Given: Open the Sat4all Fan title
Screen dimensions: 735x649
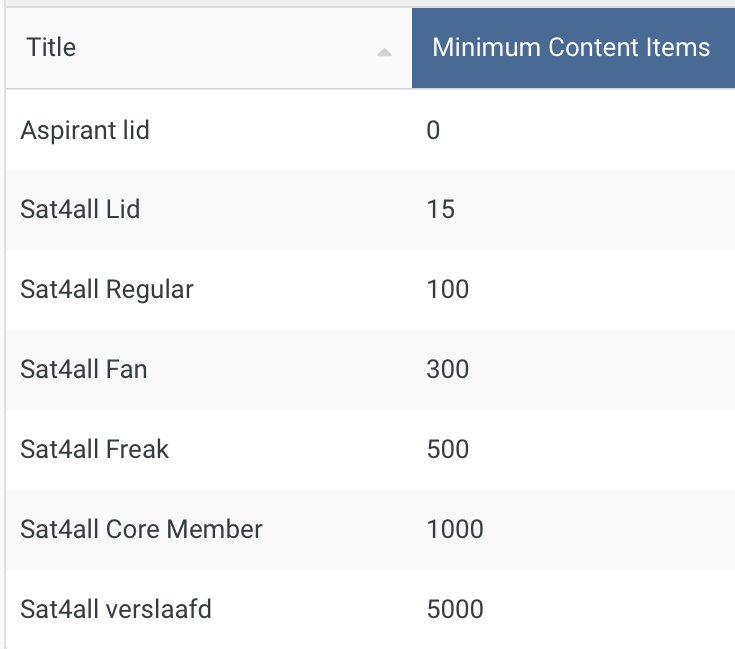Looking at the screenshot, I should pyautogui.click(x=83, y=370).
